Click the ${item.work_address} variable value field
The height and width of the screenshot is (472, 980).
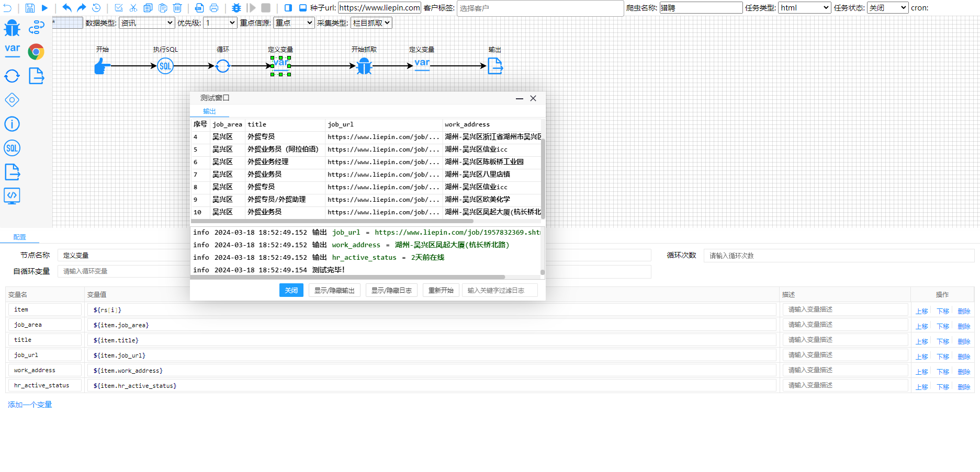[x=432, y=371]
